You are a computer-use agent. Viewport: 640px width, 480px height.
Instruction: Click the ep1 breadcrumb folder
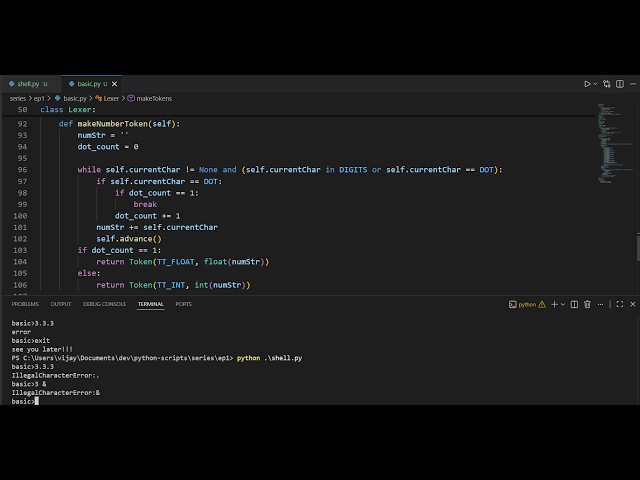click(x=39, y=98)
